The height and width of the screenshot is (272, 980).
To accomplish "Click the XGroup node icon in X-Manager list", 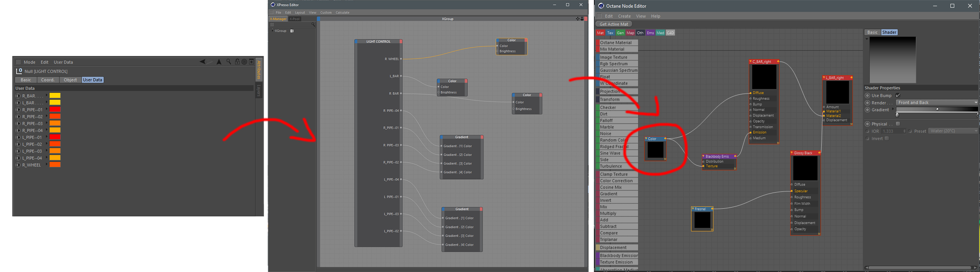I will [292, 31].
